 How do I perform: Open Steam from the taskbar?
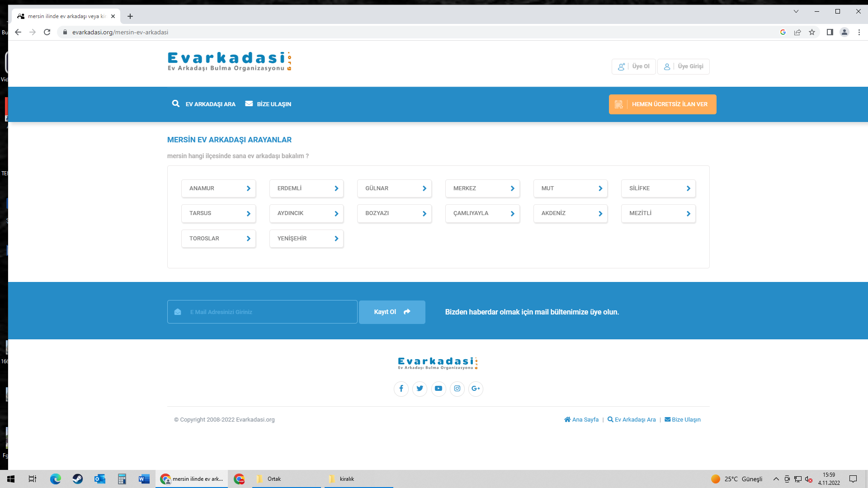[x=78, y=479]
